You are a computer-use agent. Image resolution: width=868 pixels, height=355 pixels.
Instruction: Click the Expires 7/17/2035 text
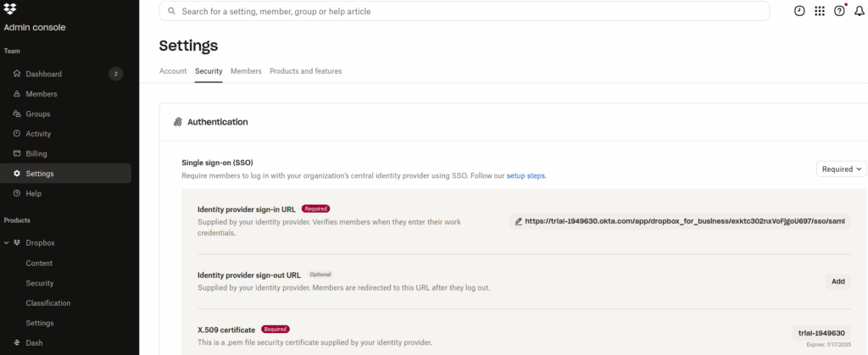(829, 345)
